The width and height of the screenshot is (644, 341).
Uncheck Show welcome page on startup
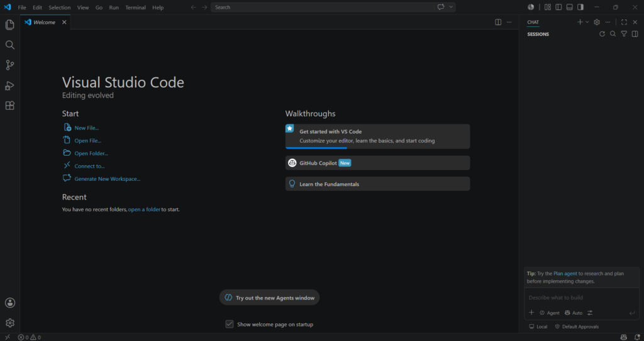[x=230, y=324]
